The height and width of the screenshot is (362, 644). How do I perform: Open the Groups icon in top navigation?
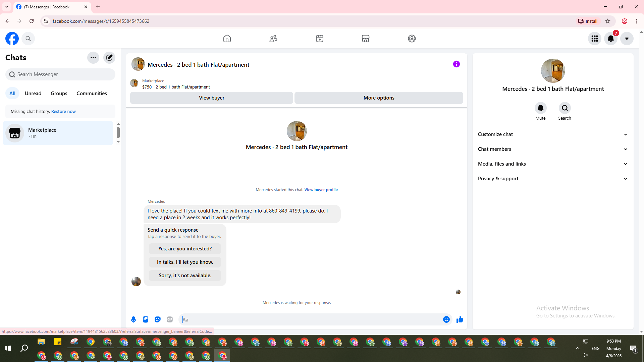click(412, 39)
